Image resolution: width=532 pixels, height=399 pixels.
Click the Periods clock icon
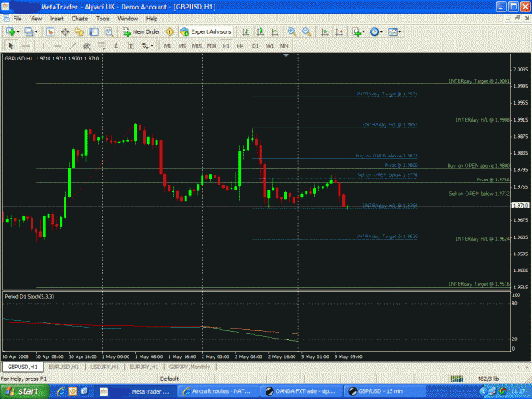375,31
